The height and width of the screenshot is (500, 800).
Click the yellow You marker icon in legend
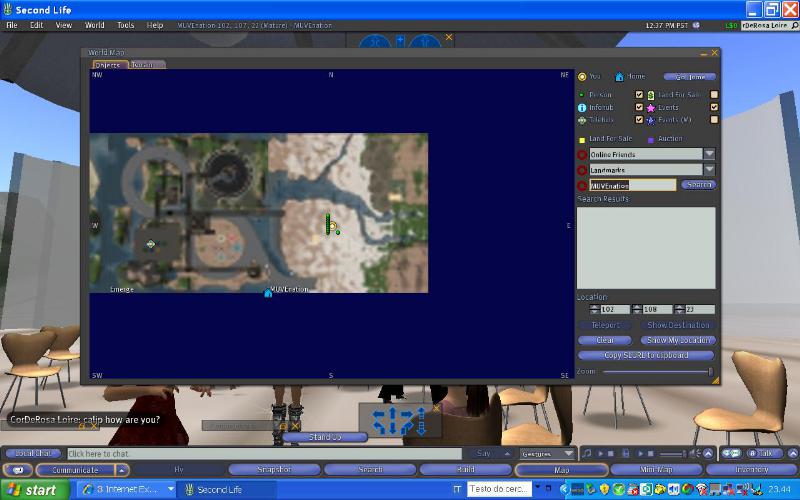click(x=582, y=77)
